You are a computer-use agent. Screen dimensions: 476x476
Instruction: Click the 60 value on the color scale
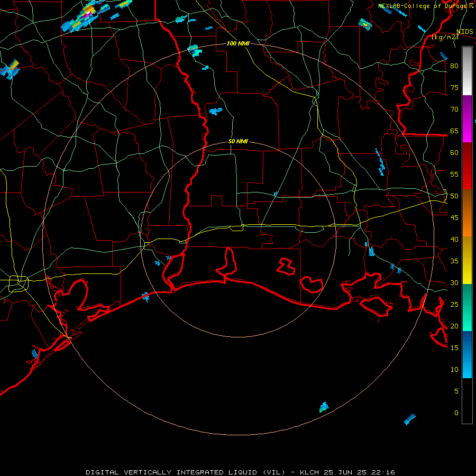[454, 153]
